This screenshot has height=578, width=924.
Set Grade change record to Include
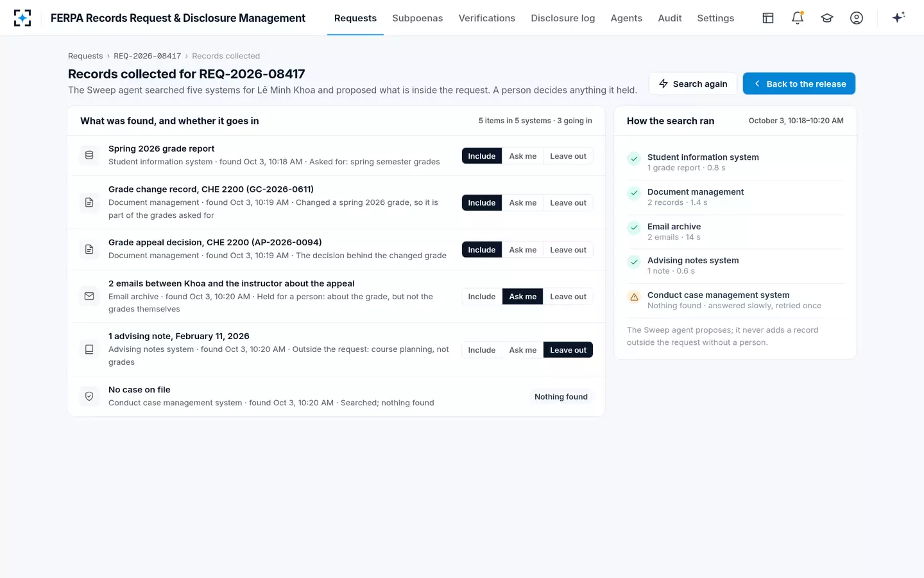click(482, 203)
